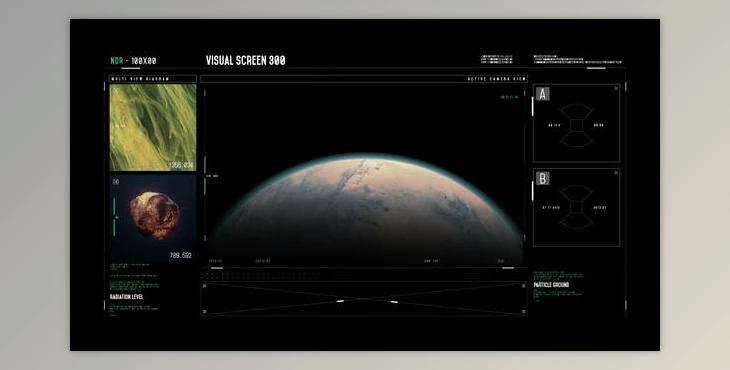
Task: Click the white indicator bar beside panel A
Action: [x=533, y=106]
